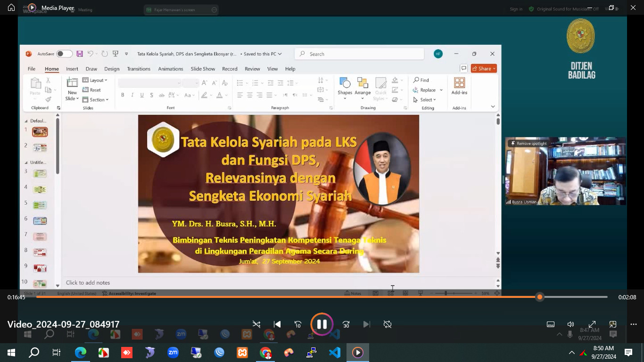Switch to the Insert ribbon tab
Screen dimensions: 644x362
tap(72, 69)
